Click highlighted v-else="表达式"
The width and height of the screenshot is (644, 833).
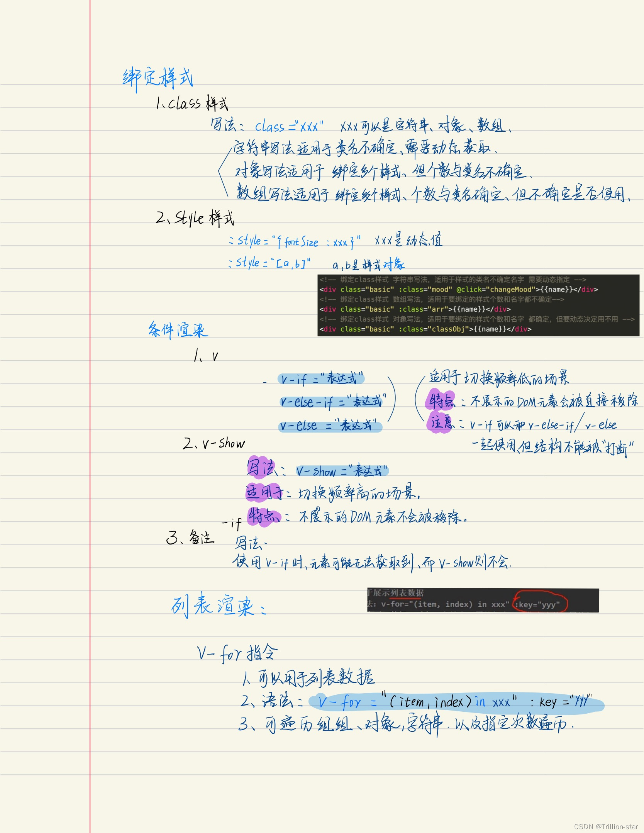click(330, 425)
